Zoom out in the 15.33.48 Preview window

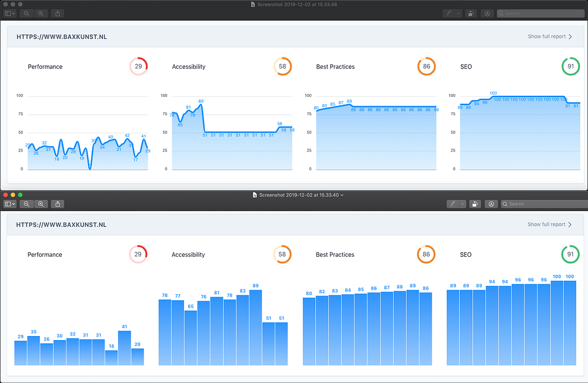coord(26,14)
